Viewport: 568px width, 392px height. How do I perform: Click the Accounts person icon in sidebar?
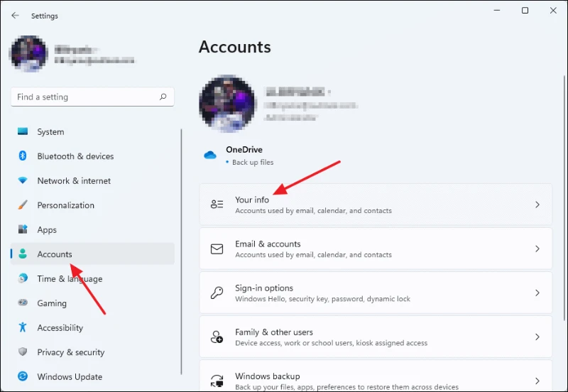(23, 254)
